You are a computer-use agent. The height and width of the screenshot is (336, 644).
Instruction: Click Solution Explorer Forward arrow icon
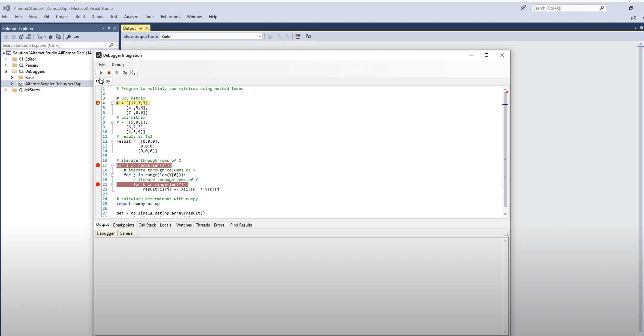[14, 37]
